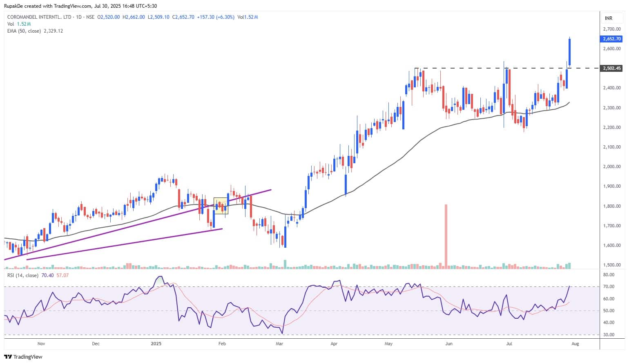The image size is (629, 364).
Task: Click the EMA (50, close) indicator legend
Action: tap(35, 31)
